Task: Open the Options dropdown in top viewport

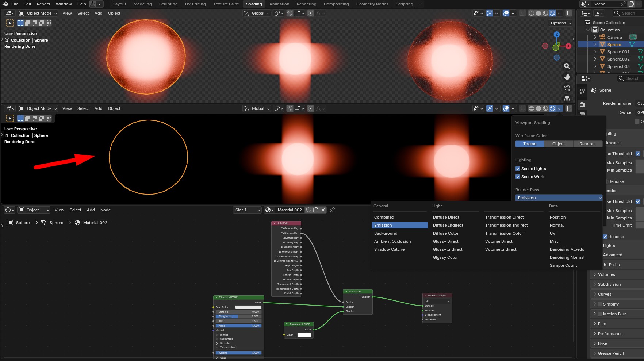Action: 561,23
